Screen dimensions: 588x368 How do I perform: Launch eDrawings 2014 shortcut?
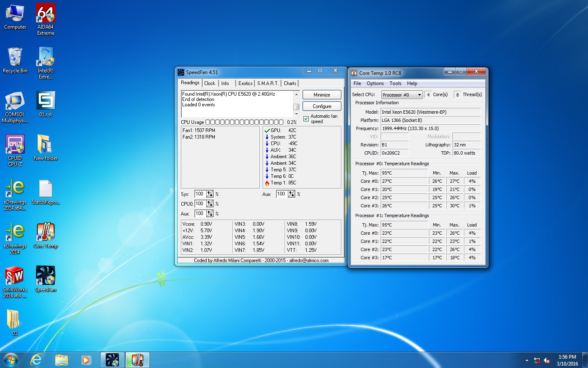click(15, 238)
